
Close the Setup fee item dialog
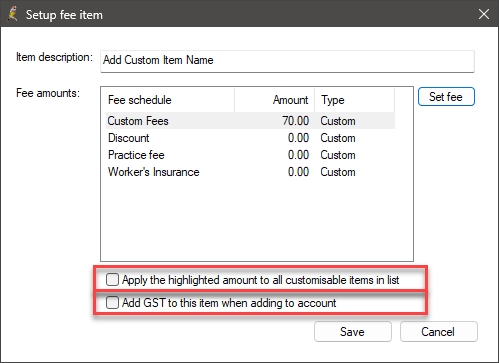(x=484, y=14)
